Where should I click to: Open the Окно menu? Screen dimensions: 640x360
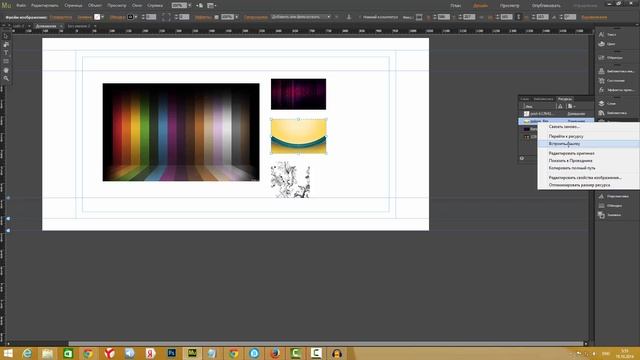coord(137,6)
